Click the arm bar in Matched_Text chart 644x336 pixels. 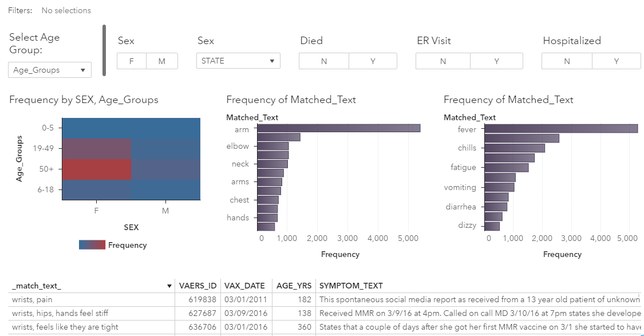pyautogui.click(x=339, y=128)
